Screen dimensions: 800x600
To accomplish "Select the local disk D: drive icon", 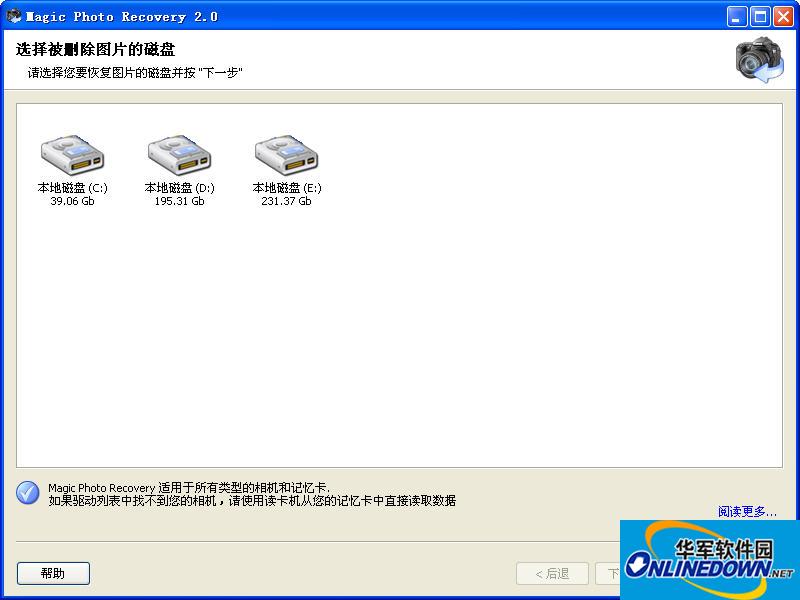I will coord(180,155).
